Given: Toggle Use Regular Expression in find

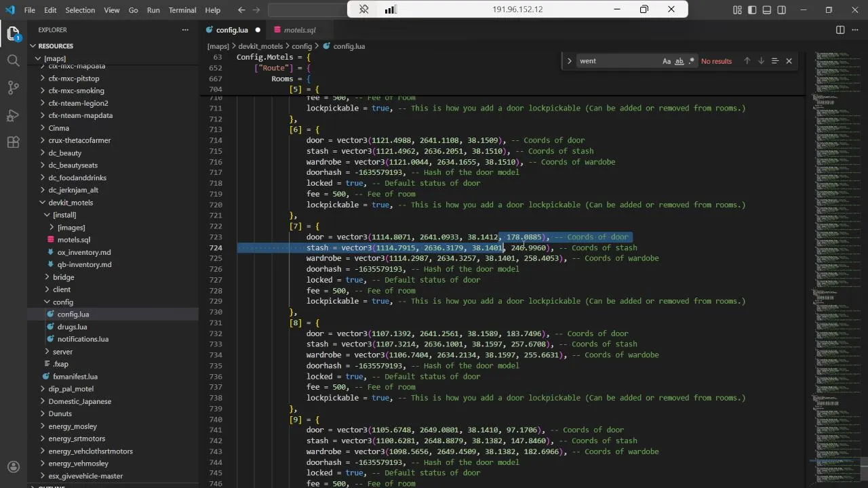Looking at the screenshot, I should pyautogui.click(x=691, y=61).
